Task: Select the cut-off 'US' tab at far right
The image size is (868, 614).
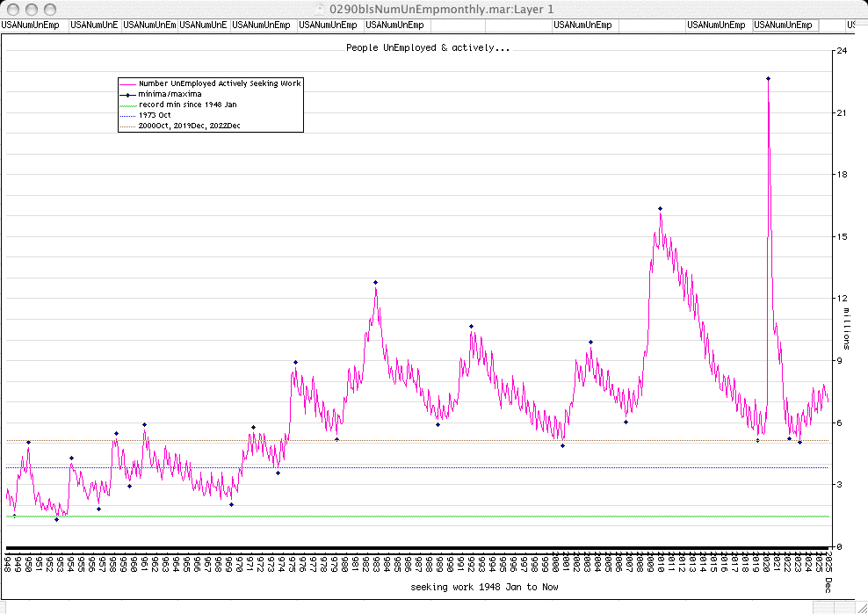Action: [x=850, y=25]
